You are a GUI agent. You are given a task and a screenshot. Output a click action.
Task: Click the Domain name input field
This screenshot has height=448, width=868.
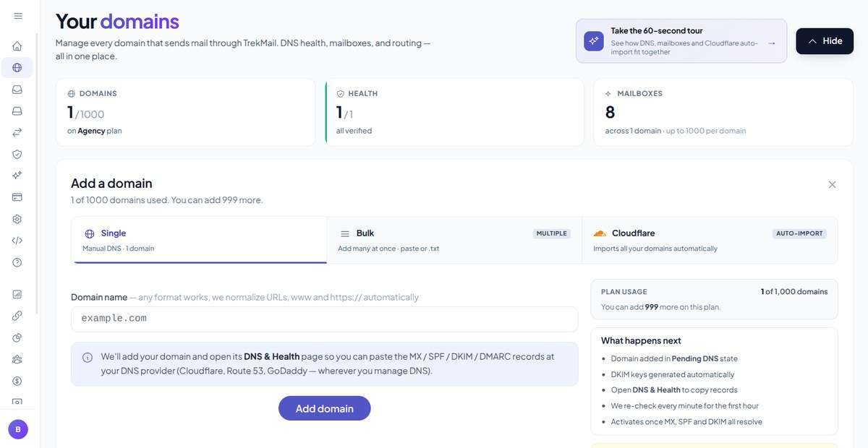[x=324, y=319]
